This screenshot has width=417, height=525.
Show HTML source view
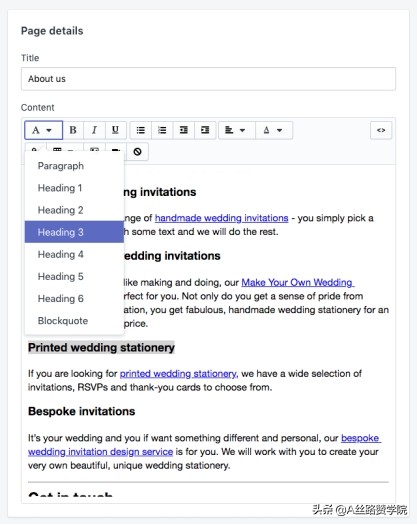381,130
